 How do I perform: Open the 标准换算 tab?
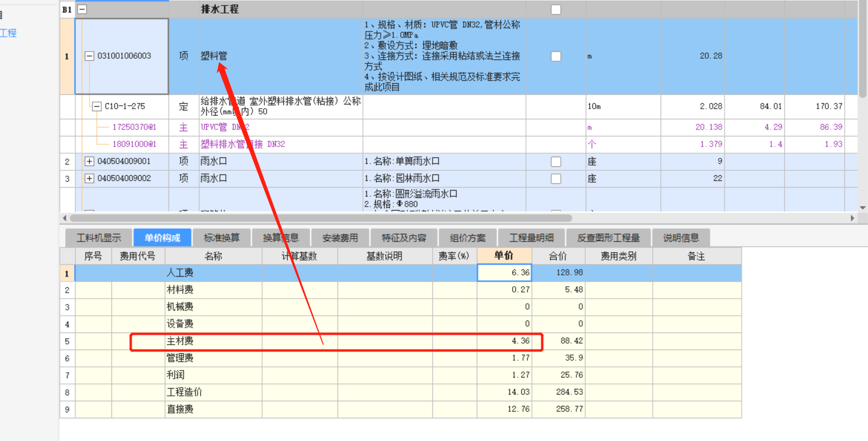222,237
